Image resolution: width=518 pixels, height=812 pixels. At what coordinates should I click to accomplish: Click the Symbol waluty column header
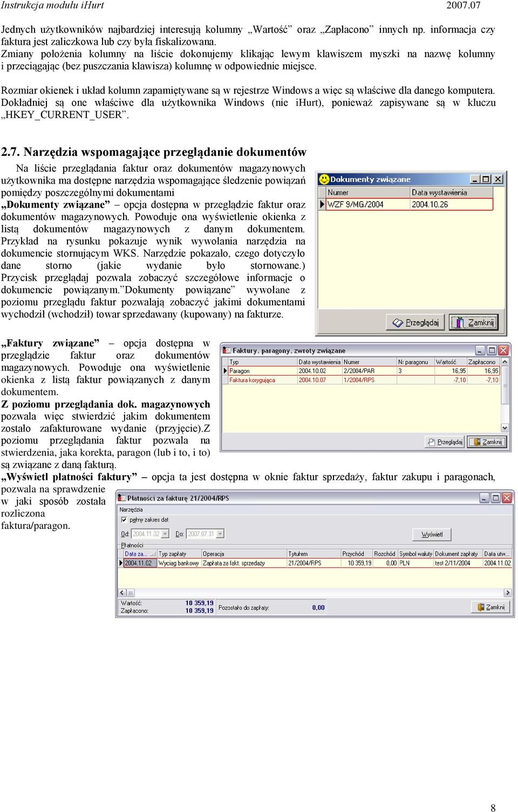[x=416, y=554]
